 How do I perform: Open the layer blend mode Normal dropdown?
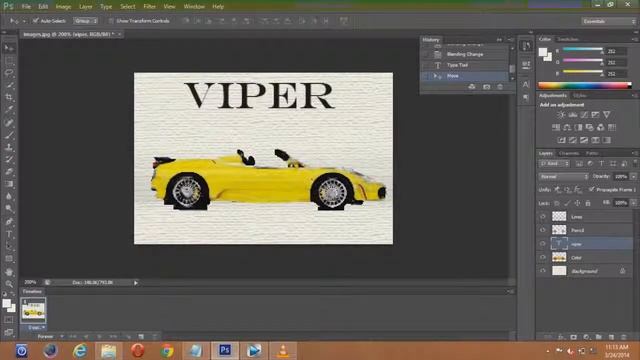[564, 177]
